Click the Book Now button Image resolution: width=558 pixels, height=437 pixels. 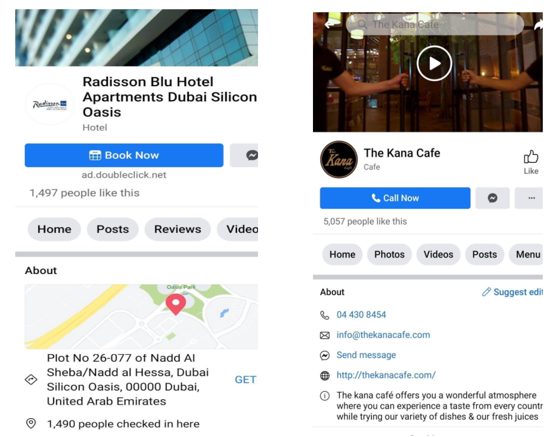tap(124, 155)
